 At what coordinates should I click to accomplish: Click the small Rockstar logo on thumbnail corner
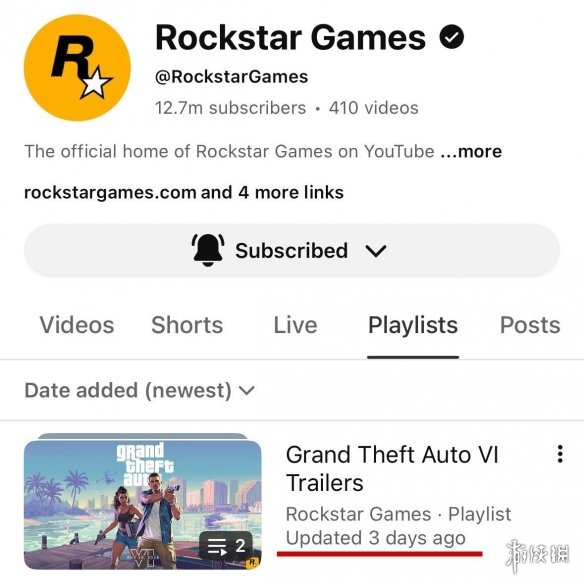(x=253, y=562)
